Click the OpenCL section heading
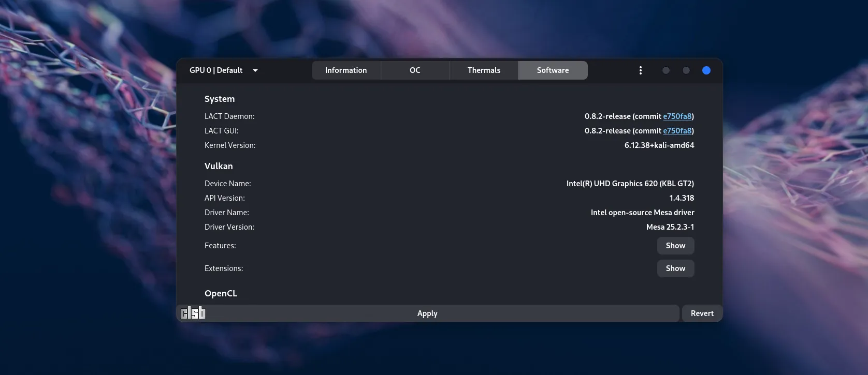This screenshot has height=375, width=868. point(221,293)
